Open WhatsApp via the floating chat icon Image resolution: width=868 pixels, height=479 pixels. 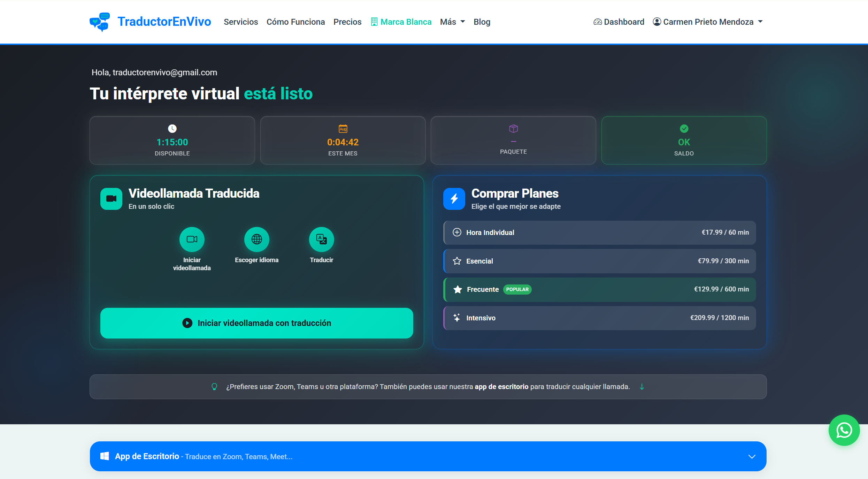point(844,430)
